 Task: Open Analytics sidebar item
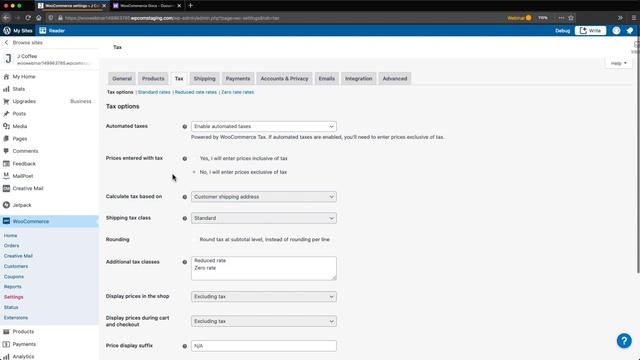[23, 356]
